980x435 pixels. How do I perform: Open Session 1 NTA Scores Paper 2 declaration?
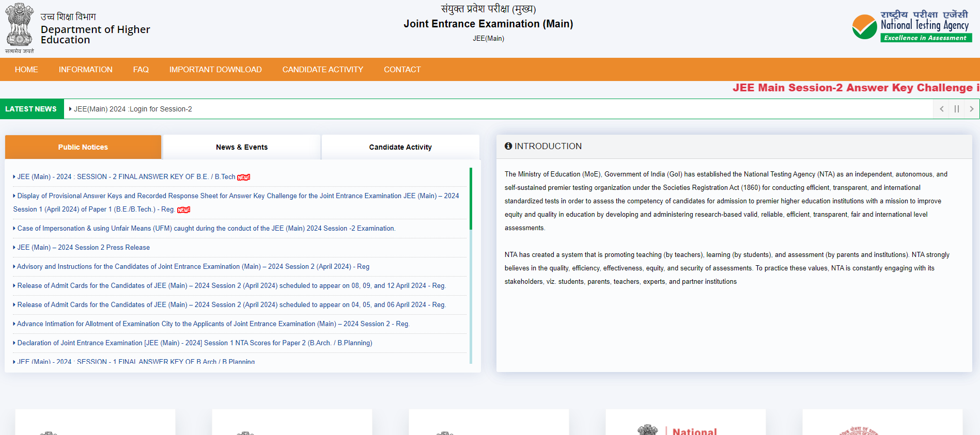click(194, 343)
